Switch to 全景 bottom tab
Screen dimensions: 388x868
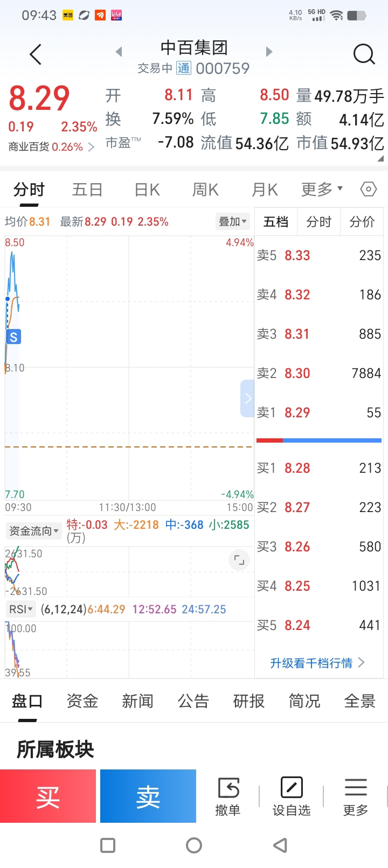360,701
